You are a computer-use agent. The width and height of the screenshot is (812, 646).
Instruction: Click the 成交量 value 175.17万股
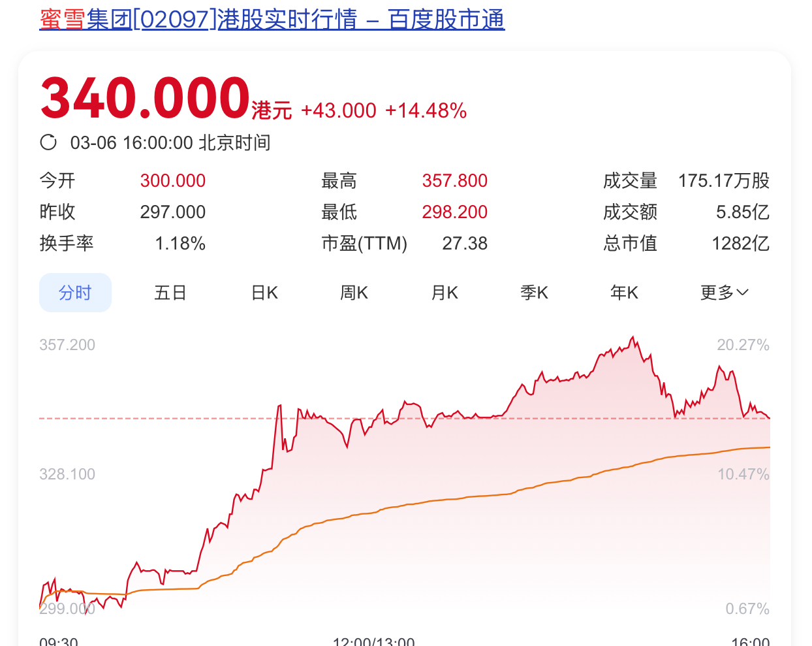coord(724,180)
